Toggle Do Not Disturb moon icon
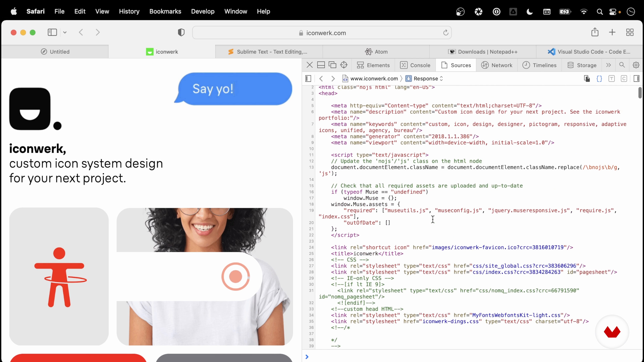The image size is (644, 362). pos(529,12)
